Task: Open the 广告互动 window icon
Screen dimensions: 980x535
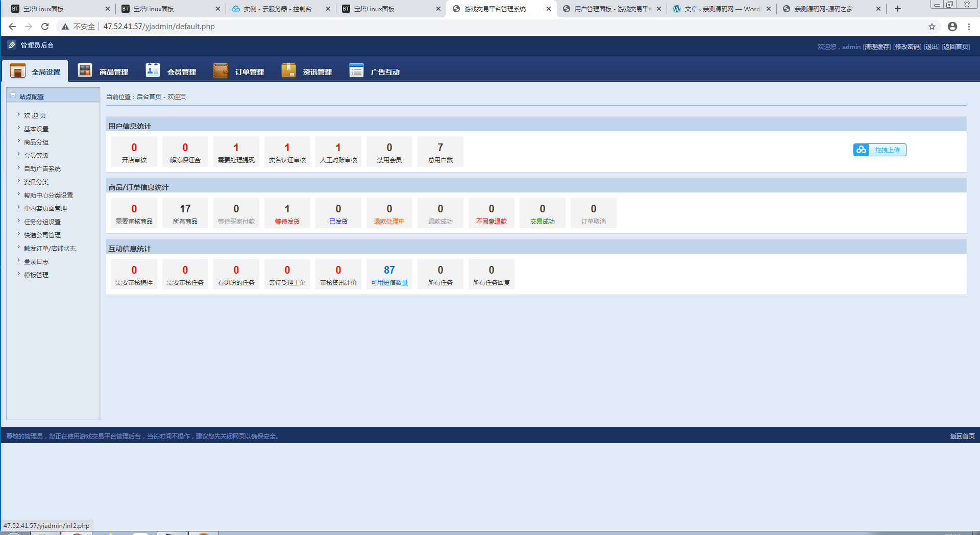Action: tap(356, 70)
